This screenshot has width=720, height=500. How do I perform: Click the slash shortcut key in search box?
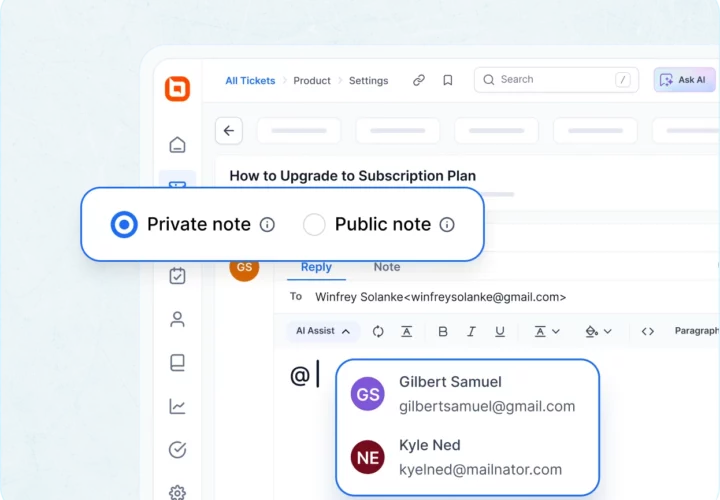click(x=623, y=80)
